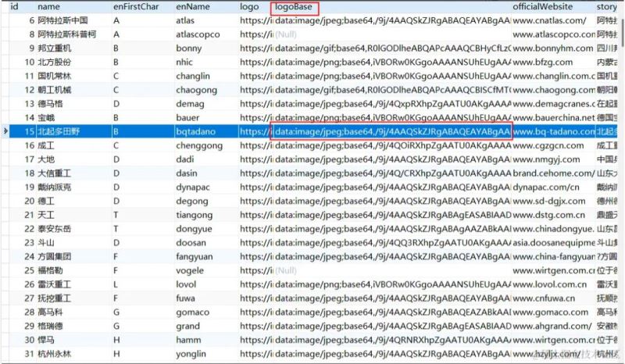The image size is (625, 364).
Task: Click the logoBase column header
Action: [x=295, y=8]
